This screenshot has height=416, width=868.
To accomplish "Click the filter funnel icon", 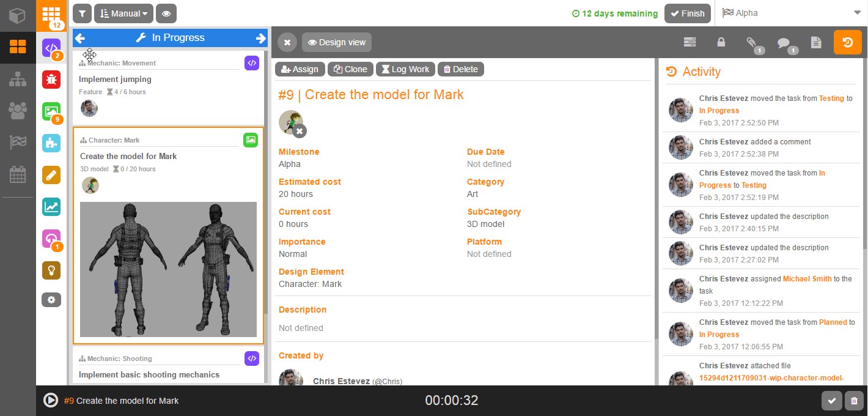I will tap(82, 13).
